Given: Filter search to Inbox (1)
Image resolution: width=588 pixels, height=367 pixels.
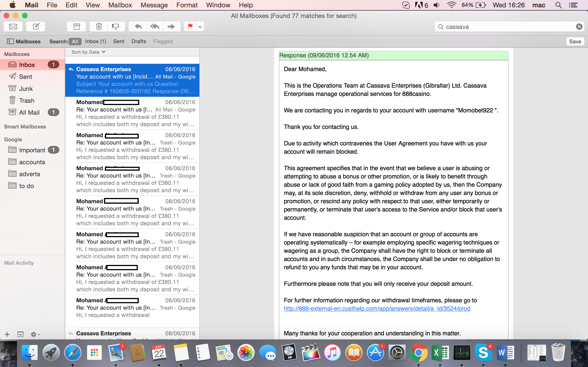Looking at the screenshot, I should point(96,41).
